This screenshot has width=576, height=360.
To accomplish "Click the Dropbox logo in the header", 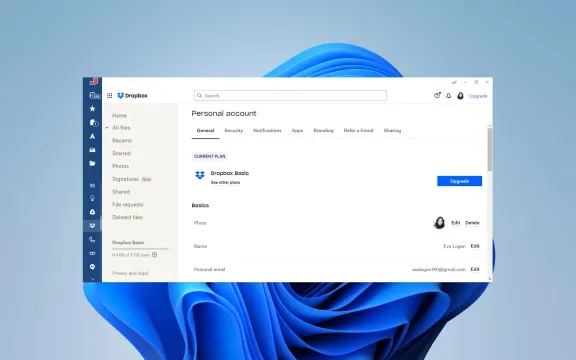I will pyautogui.click(x=132, y=96).
